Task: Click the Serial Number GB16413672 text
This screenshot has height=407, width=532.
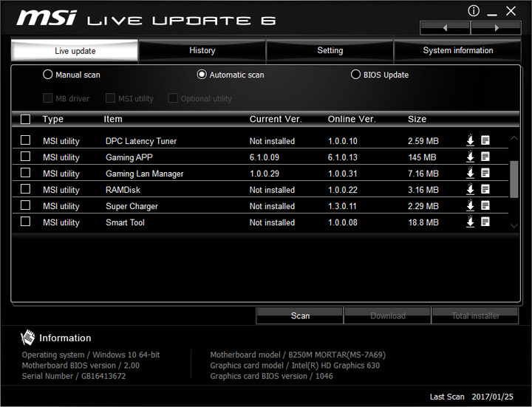Action: click(74, 376)
